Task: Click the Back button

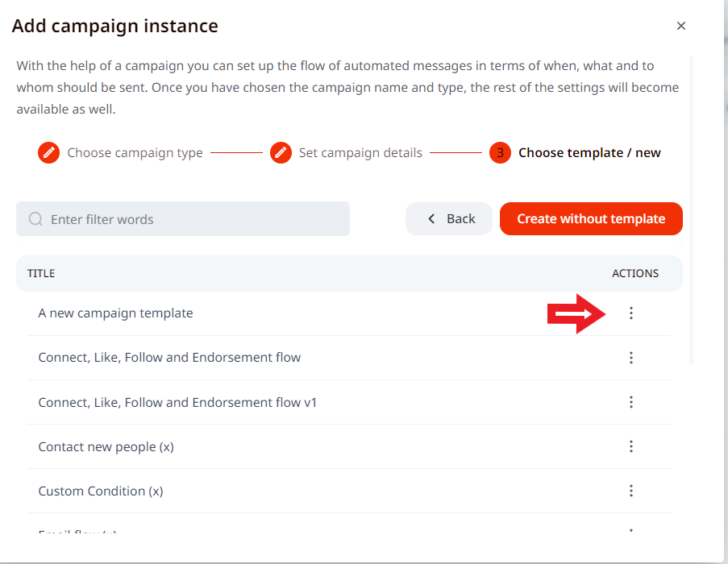Action: tap(449, 218)
